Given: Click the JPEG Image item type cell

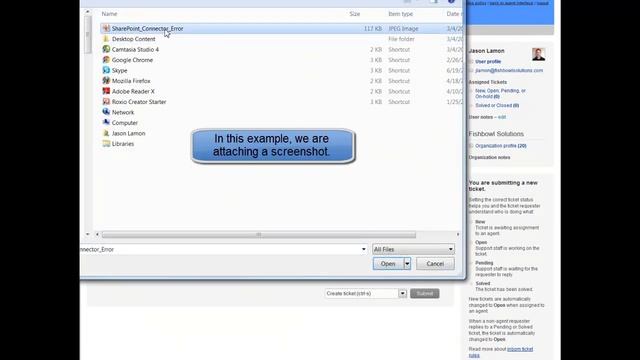Looking at the screenshot, I should [403, 29].
